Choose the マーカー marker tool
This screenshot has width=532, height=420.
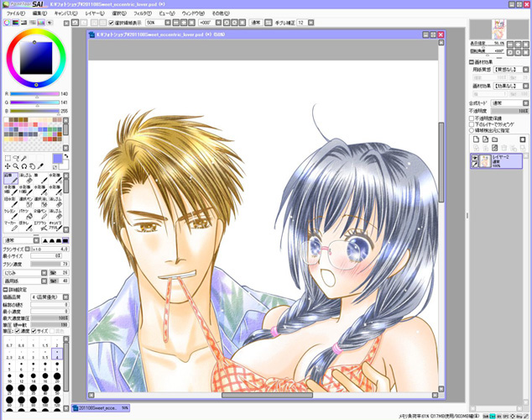click(11, 226)
